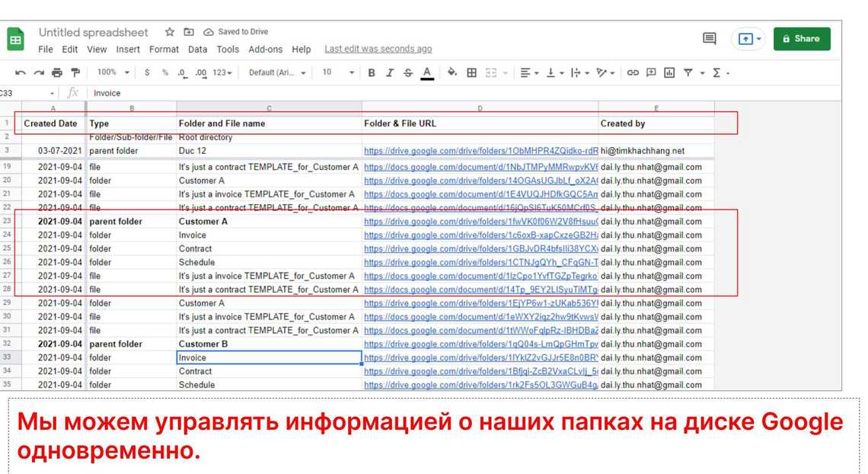Open the font family dropdown
The height and width of the screenshot is (474, 868).
click(x=277, y=72)
